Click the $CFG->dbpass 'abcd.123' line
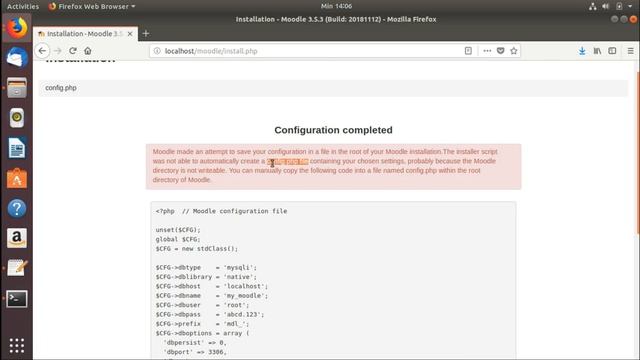Viewport: 640px width, 360px height. pos(210,314)
